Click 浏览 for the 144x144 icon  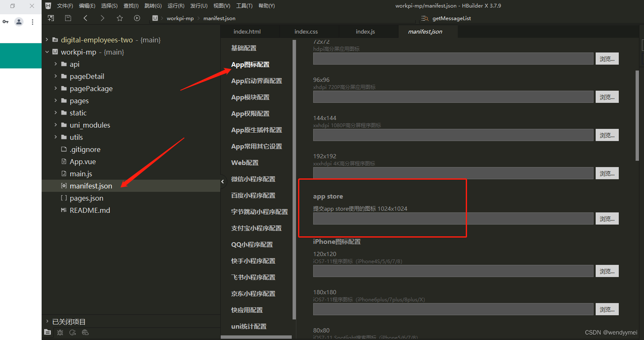[607, 135]
